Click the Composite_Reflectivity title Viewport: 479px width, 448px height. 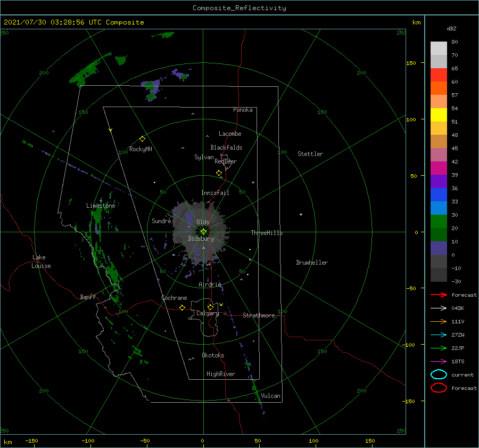tap(239, 8)
